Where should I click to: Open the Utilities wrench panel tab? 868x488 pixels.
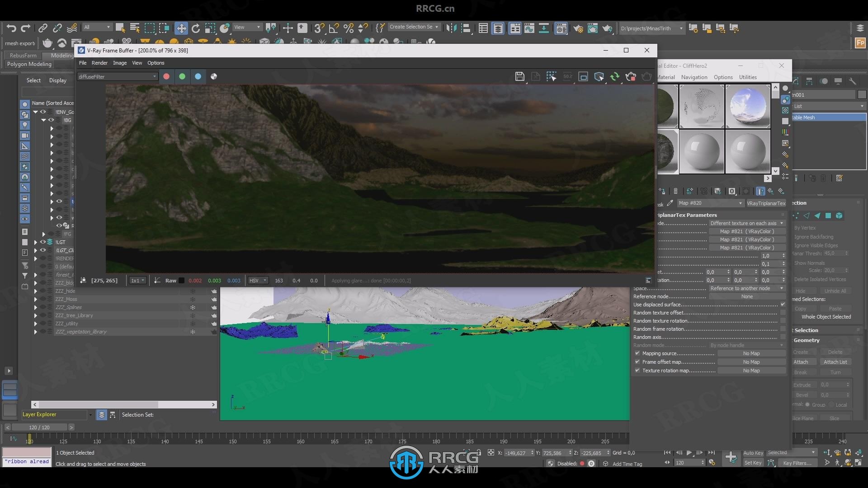[x=853, y=81]
